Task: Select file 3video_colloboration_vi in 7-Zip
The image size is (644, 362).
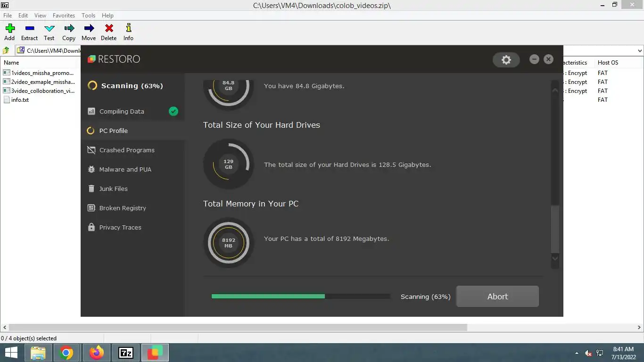Action: coord(39,91)
